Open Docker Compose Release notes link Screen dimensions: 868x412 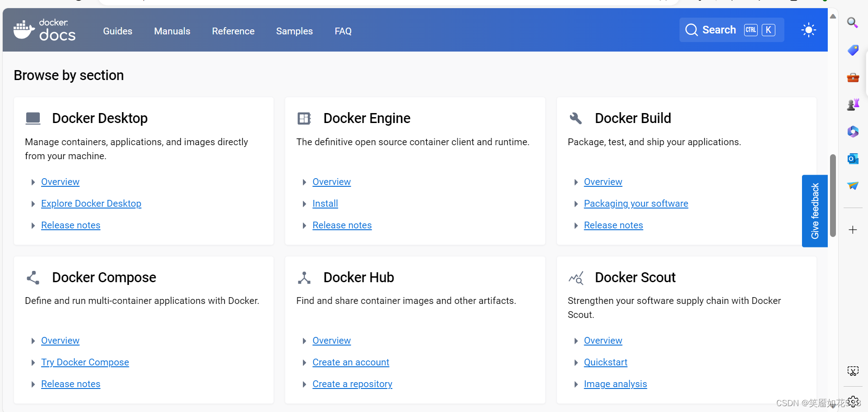click(71, 384)
